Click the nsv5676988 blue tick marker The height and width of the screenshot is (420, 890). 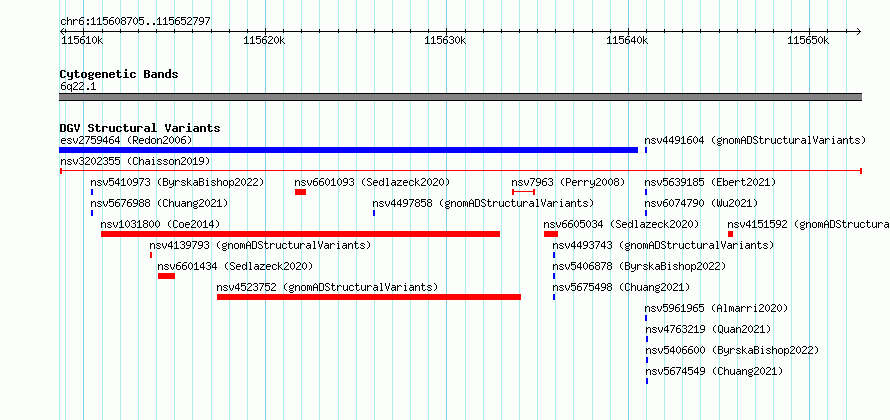[x=91, y=213]
